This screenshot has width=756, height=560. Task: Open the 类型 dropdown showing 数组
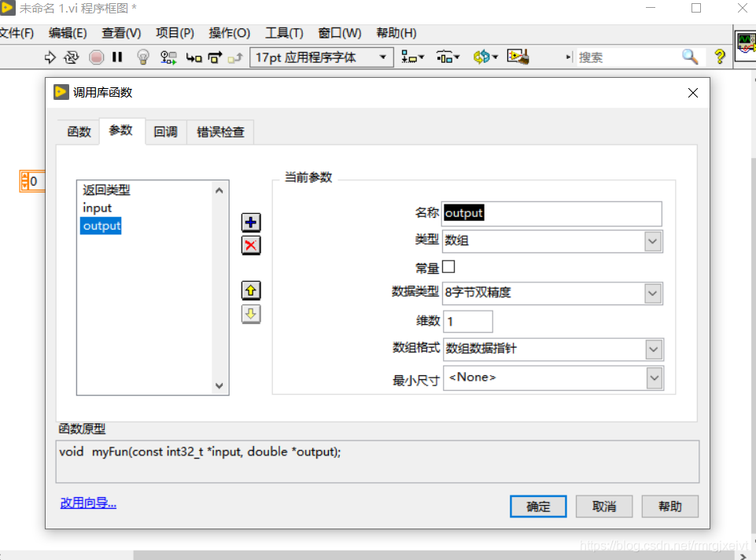552,241
